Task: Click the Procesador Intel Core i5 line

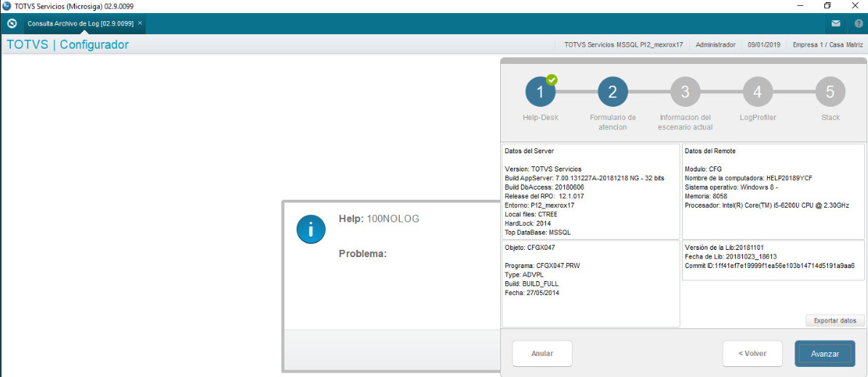Action: tap(767, 205)
